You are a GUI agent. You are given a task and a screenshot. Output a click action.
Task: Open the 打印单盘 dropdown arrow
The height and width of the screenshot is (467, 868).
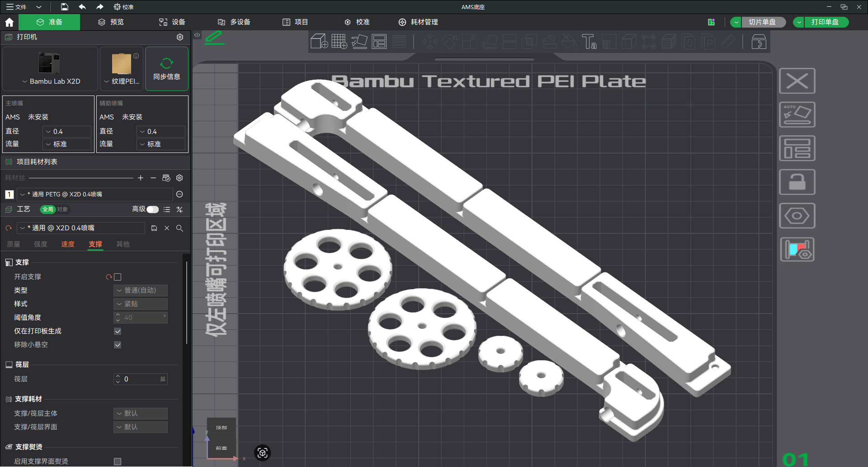tap(799, 22)
